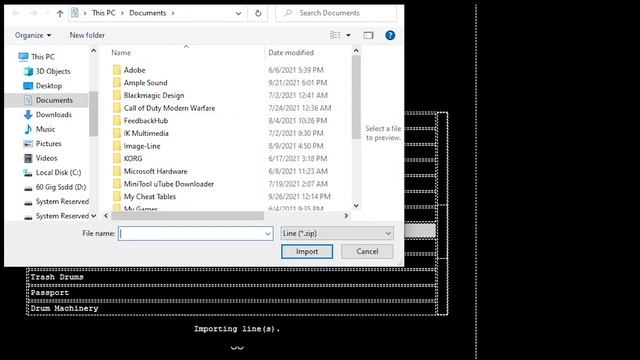Click the forward navigation arrow
This screenshot has width=640, height=360.
tap(33, 13)
